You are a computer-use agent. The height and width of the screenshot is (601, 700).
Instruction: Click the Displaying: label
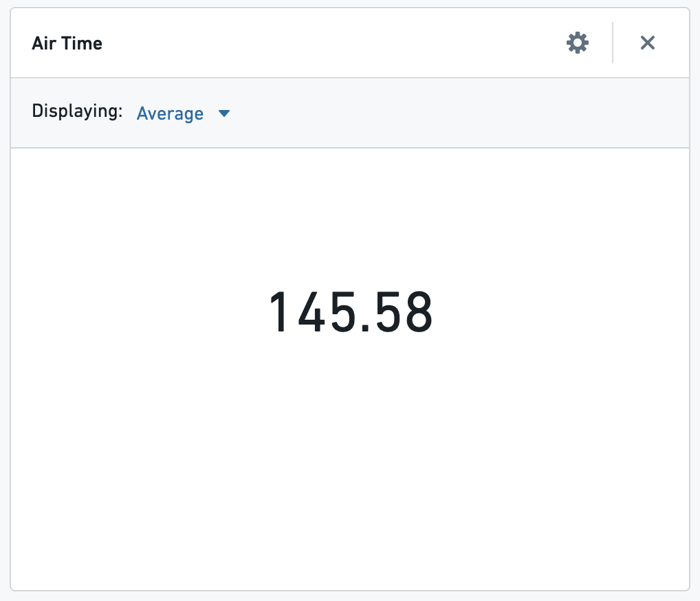pos(77,111)
